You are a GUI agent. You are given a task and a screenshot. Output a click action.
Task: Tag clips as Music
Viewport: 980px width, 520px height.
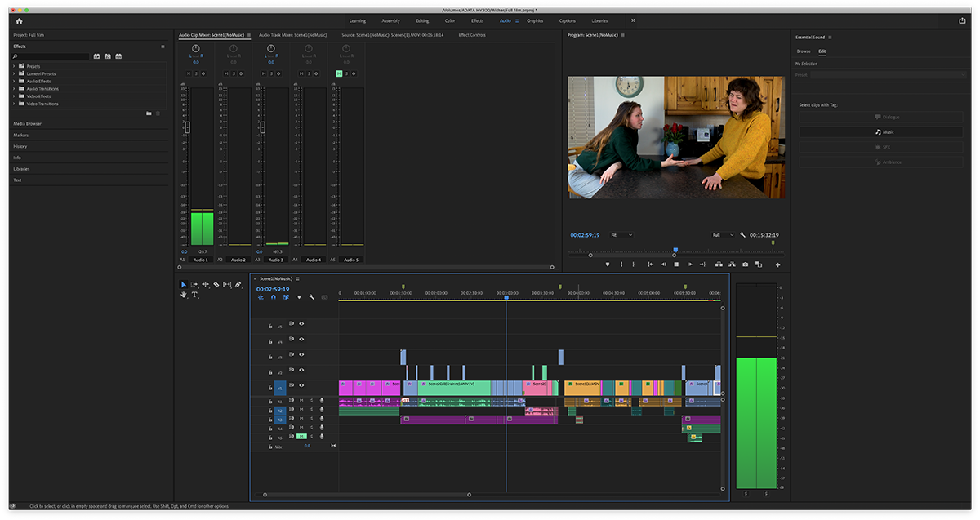click(x=880, y=131)
